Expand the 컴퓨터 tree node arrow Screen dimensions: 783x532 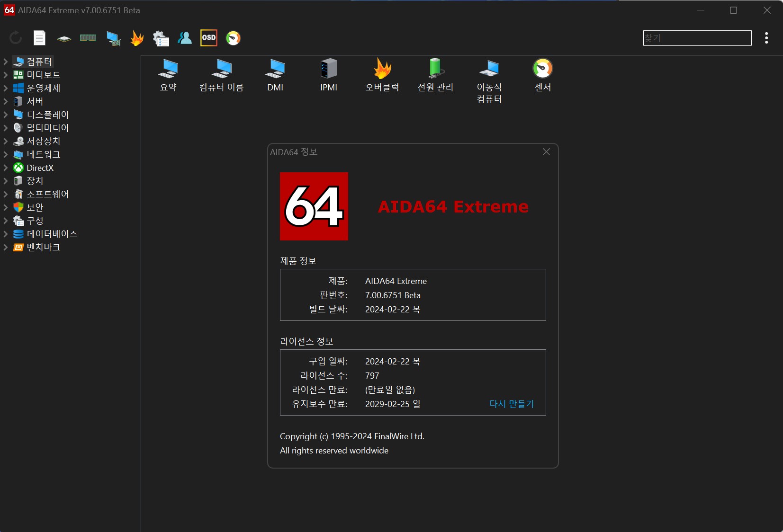[x=6, y=62]
